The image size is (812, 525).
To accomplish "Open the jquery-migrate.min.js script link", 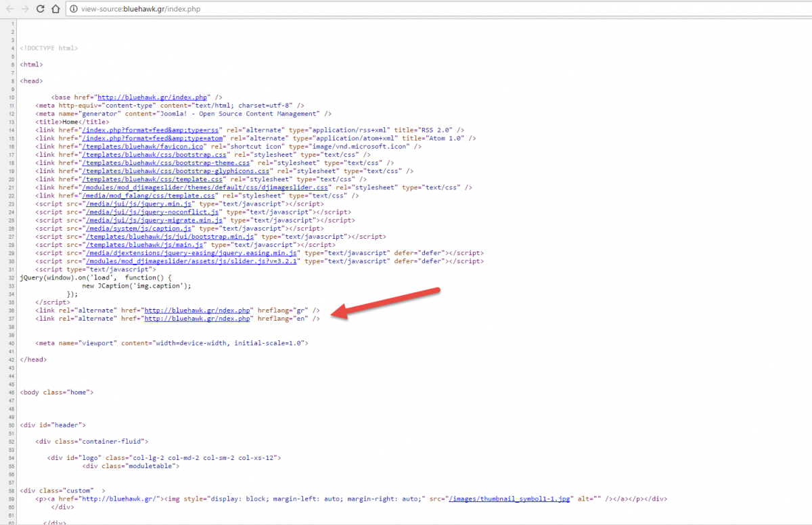I will tap(155, 219).
